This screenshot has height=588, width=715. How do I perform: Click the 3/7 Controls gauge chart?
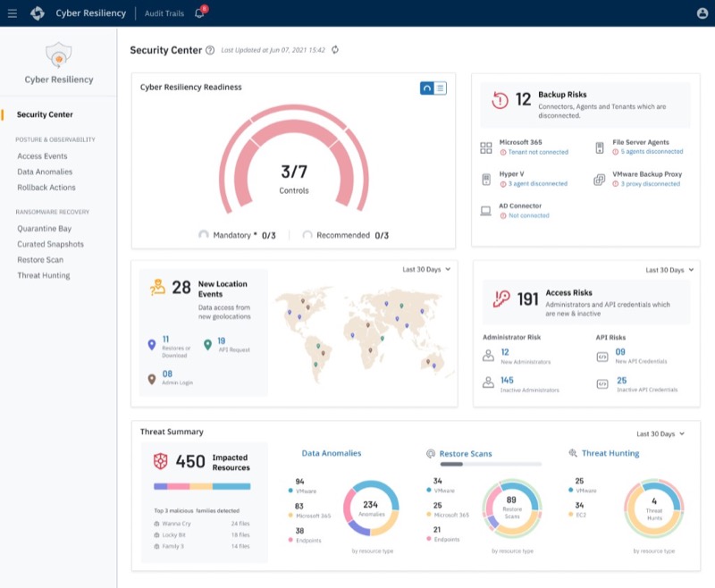[294, 160]
